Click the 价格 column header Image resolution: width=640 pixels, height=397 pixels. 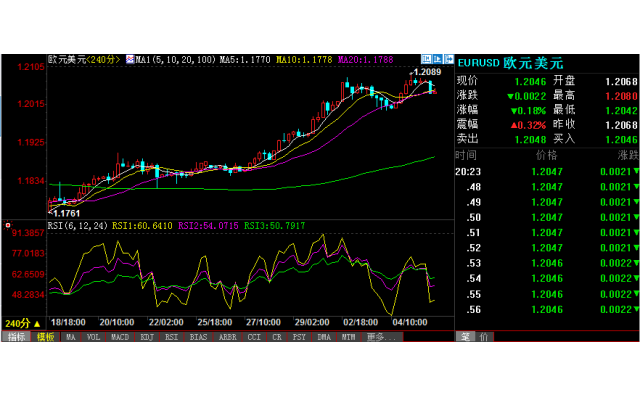point(546,155)
